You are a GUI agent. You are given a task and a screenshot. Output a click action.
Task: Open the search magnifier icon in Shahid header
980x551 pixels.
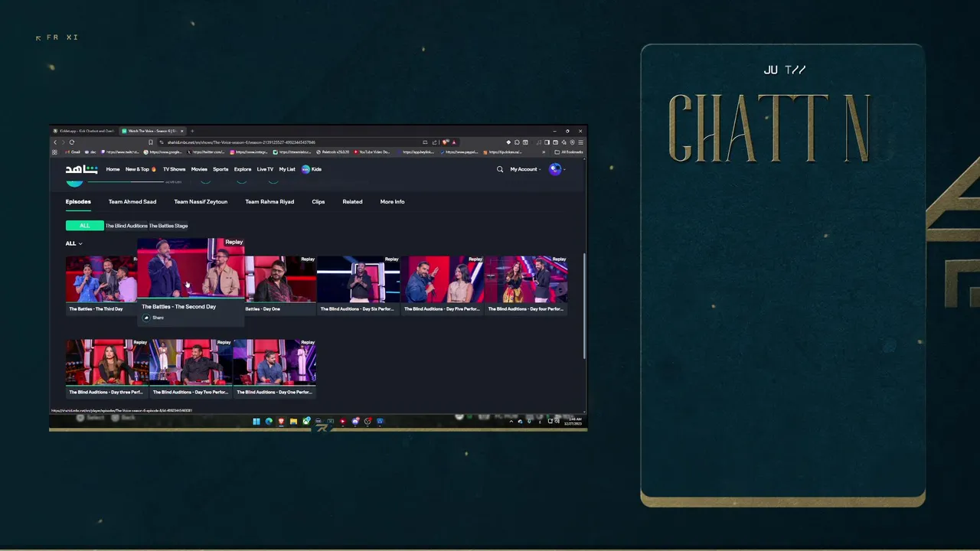[x=500, y=169]
